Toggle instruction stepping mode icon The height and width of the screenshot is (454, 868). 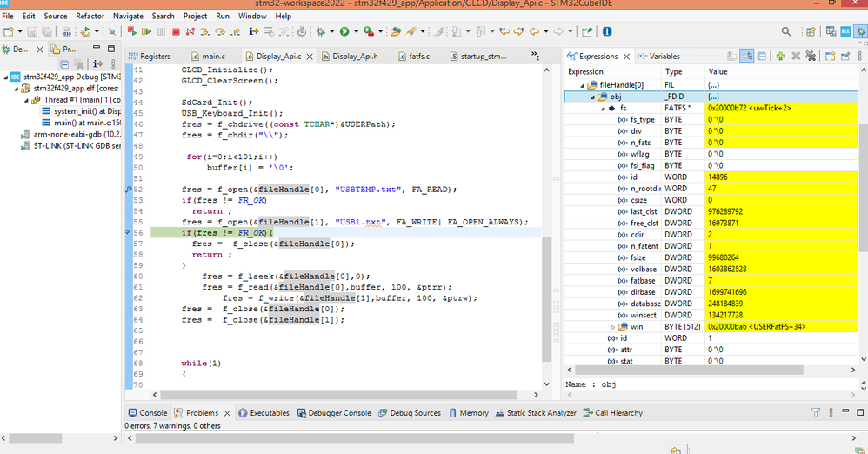coord(254,32)
